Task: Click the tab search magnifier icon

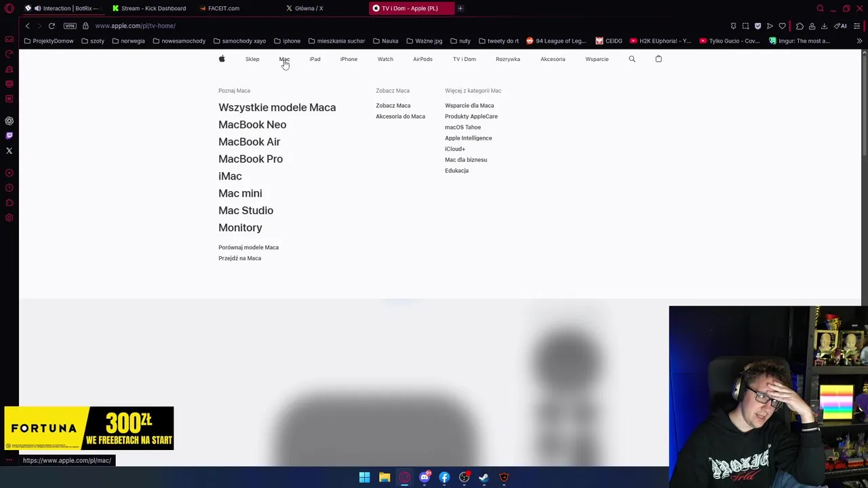Action: tap(820, 8)
